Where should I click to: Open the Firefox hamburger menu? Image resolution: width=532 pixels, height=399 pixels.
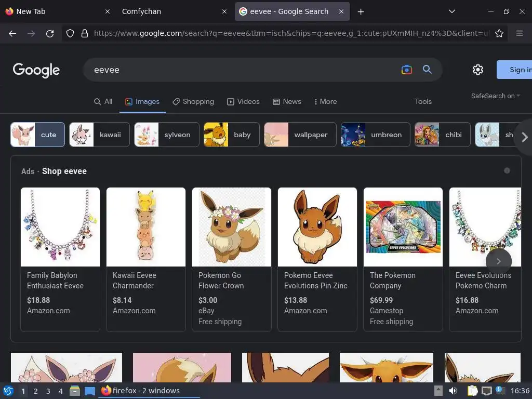tap(519, 33)
